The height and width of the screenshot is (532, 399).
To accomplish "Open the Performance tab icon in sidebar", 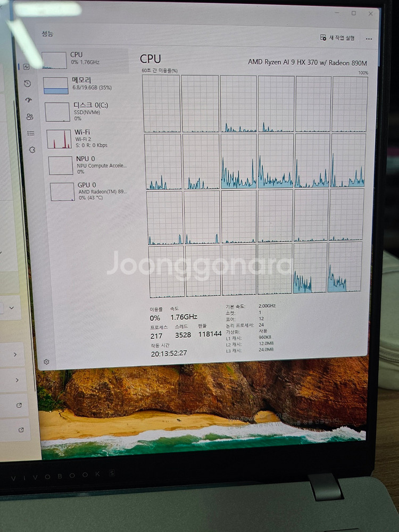I will [27, 67].
